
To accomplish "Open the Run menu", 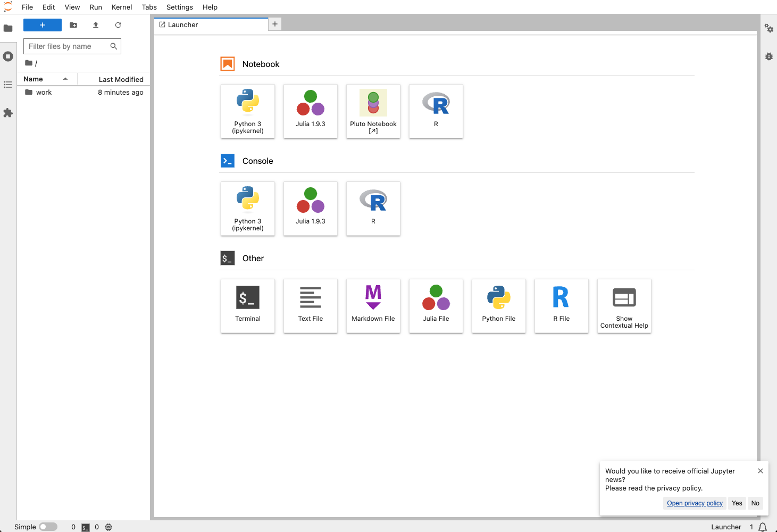I will (x=96, y=7).
